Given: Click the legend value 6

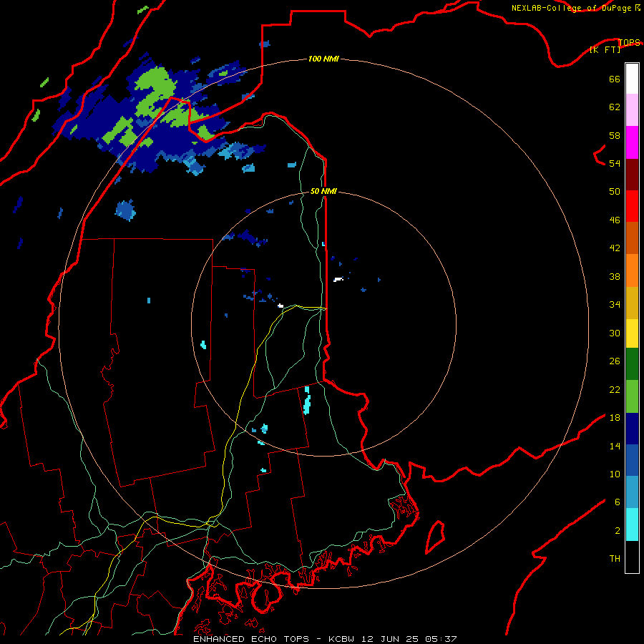Looking at the screenshot, I should (618, 502).
